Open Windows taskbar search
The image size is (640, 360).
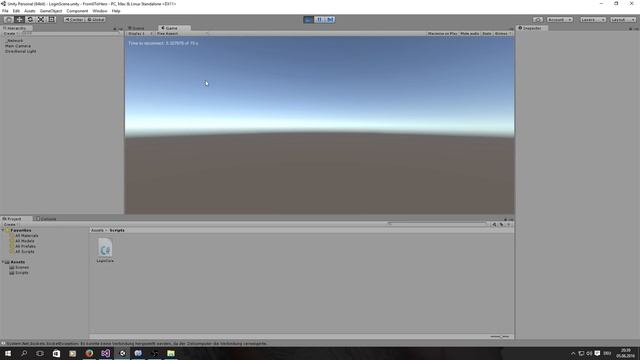pyautogui.click(x=24, y=353)
